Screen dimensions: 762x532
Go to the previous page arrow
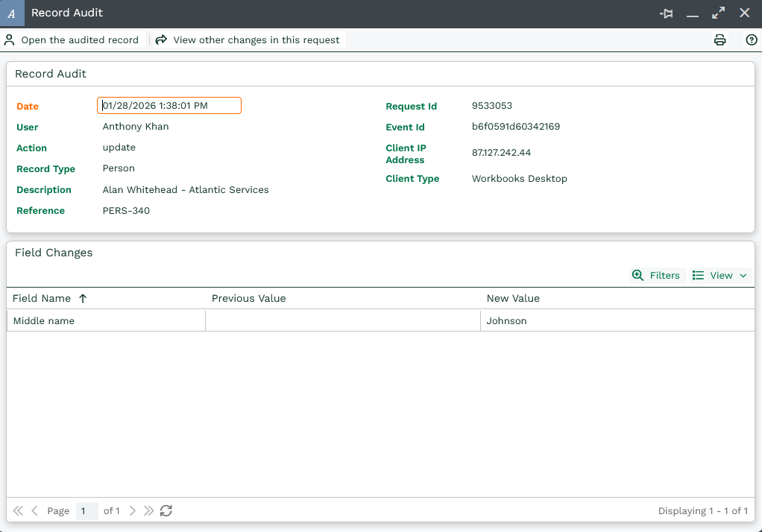click(34, 510)
